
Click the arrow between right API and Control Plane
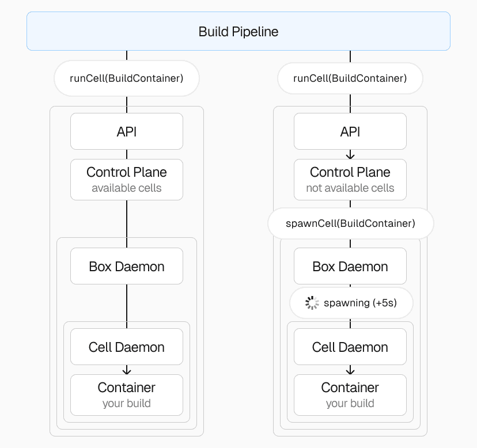[350, 155]
